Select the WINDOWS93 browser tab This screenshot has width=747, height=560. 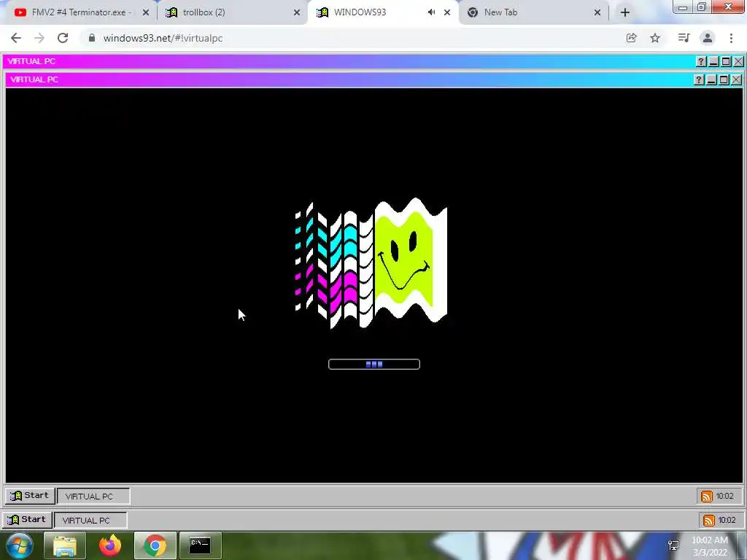point(382,12)
